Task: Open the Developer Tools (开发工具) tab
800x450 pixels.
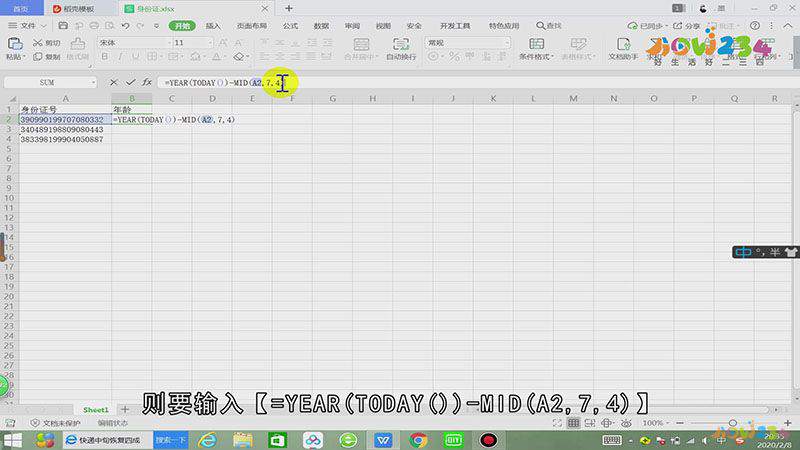Action: pos(455,26)
